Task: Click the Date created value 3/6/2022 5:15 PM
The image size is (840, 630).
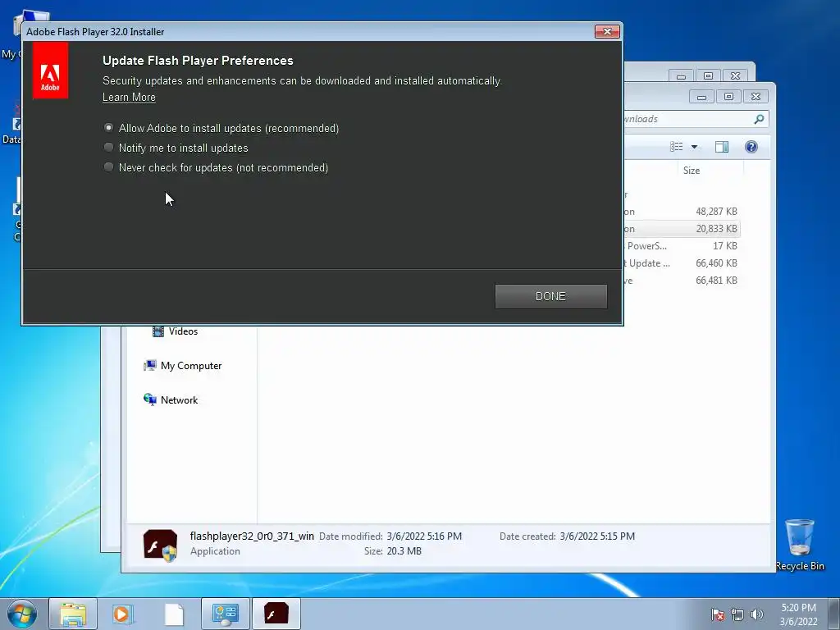Action: pyautogui.click(x=597, y=536)
